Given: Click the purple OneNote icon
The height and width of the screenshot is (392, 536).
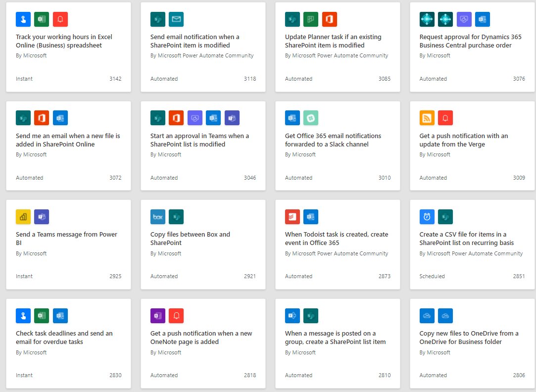Looking at the screenshot, I should 158,316.
